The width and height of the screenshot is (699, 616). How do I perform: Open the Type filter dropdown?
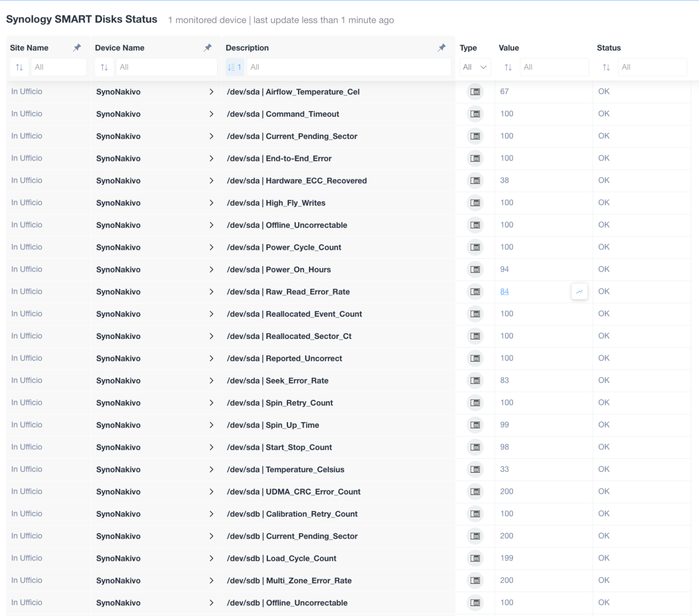pyautogui.click(x=475, y=67)
